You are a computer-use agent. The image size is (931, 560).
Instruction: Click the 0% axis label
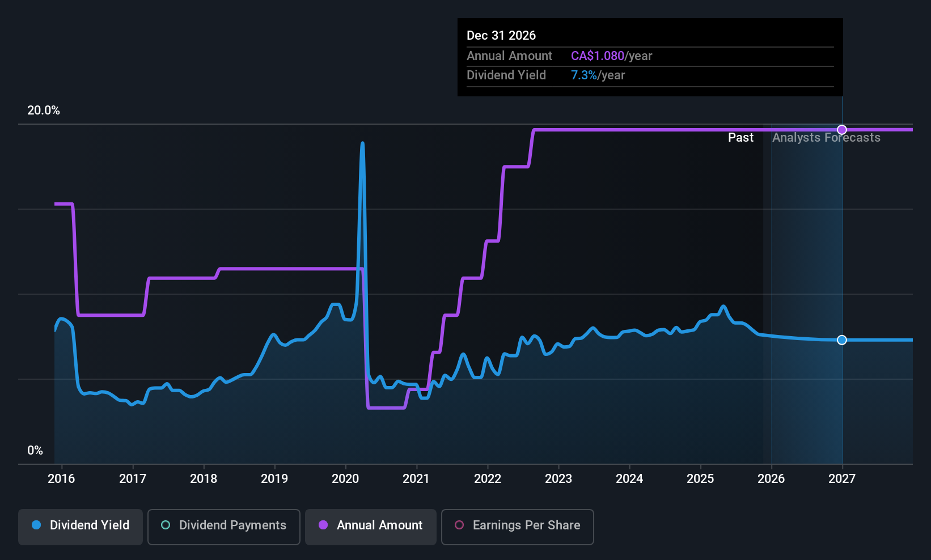pyautogui.click(x=35, y=450)
